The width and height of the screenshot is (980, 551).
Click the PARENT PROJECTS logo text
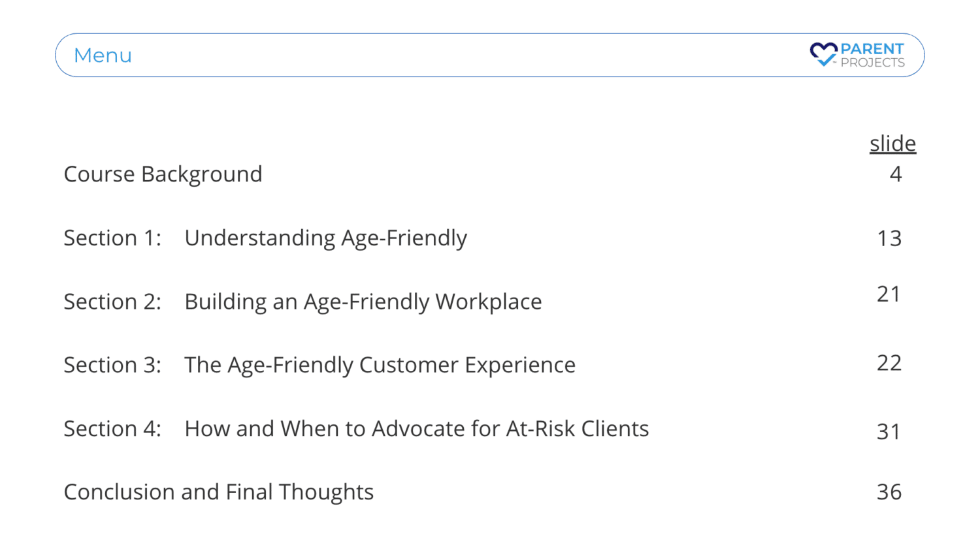pos(872,55)
